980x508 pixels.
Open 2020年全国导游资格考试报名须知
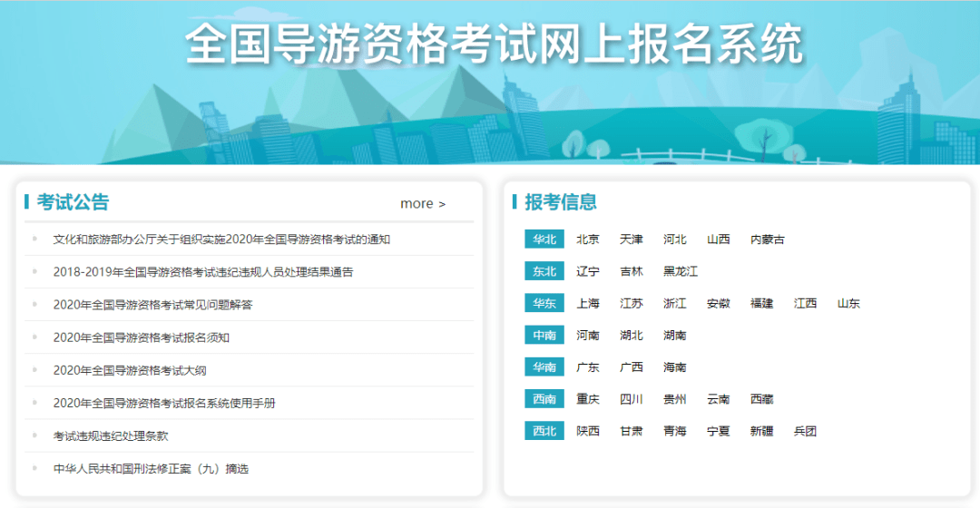tap(142, 337)
